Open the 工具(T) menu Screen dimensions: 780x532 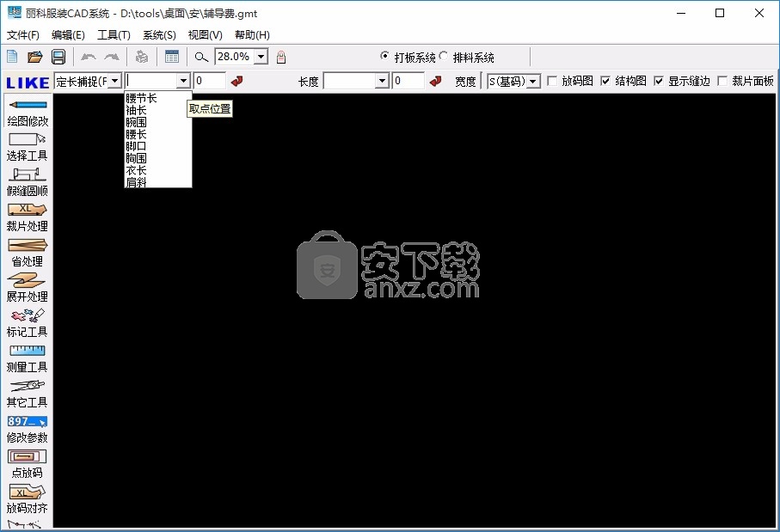tap(114, 35)
